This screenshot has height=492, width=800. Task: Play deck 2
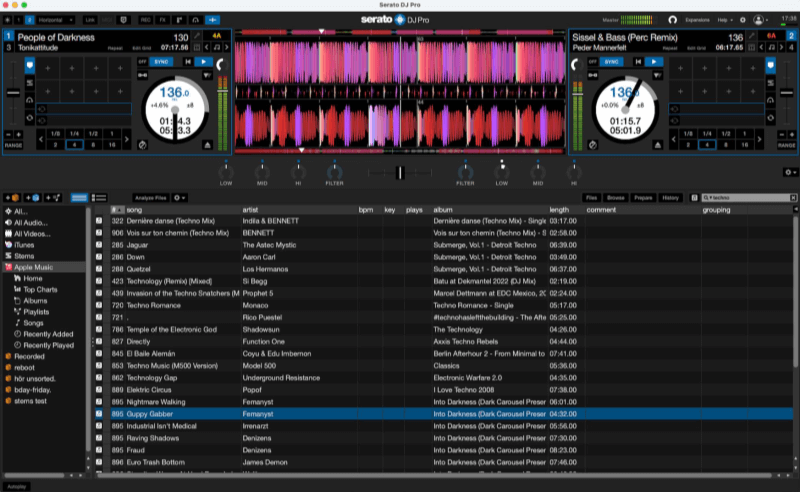(654, 62)
